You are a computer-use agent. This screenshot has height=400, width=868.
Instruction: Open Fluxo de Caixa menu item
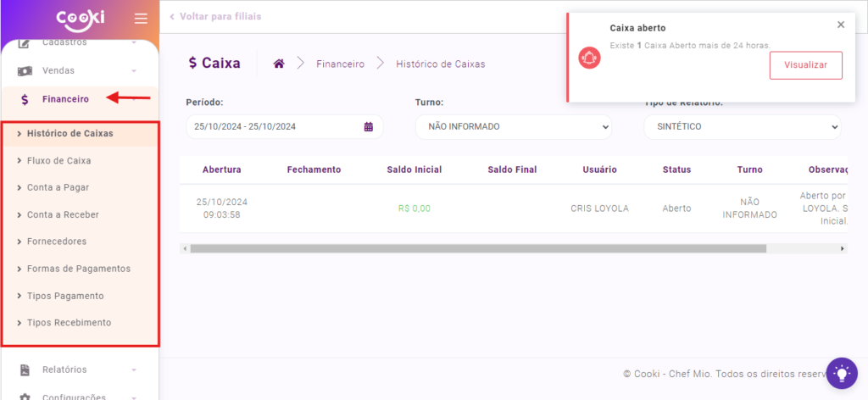click(58, 160)
